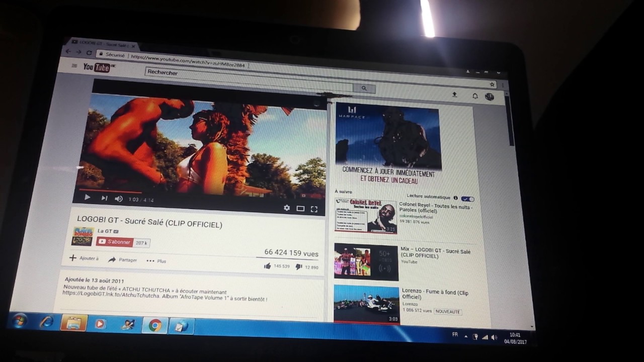Open the account avatar menu

(x=490, y=97)
